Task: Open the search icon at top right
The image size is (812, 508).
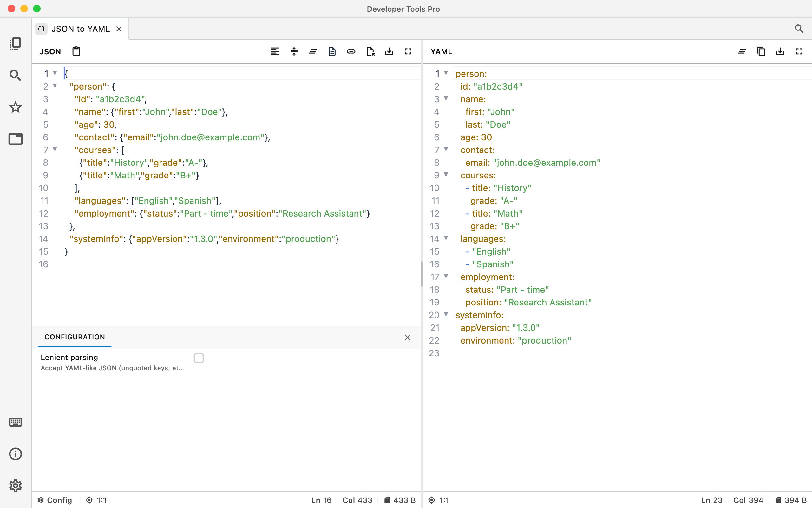Action: tap(799, 29)
